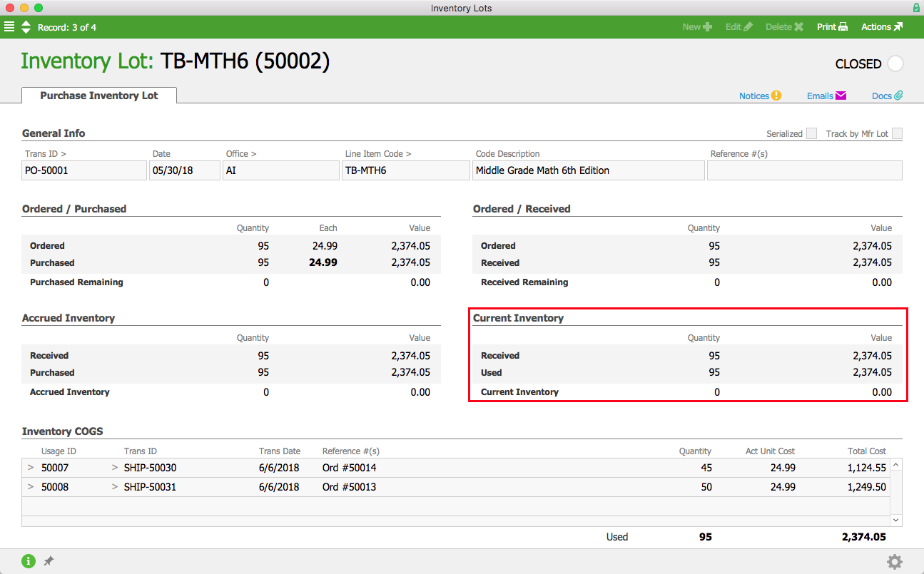The image size is (924, 574).
Task: Open Docs paperclip attachment icon
Action: click(899, 96)
